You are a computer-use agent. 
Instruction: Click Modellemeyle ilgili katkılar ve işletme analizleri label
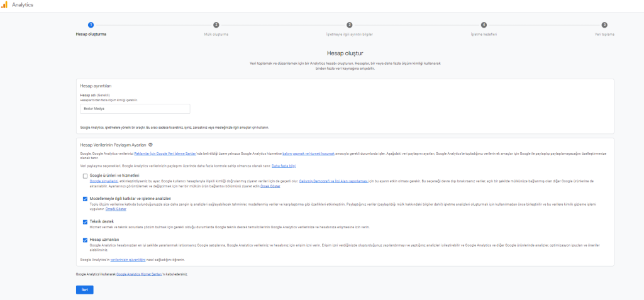click(x=131, y=199)
